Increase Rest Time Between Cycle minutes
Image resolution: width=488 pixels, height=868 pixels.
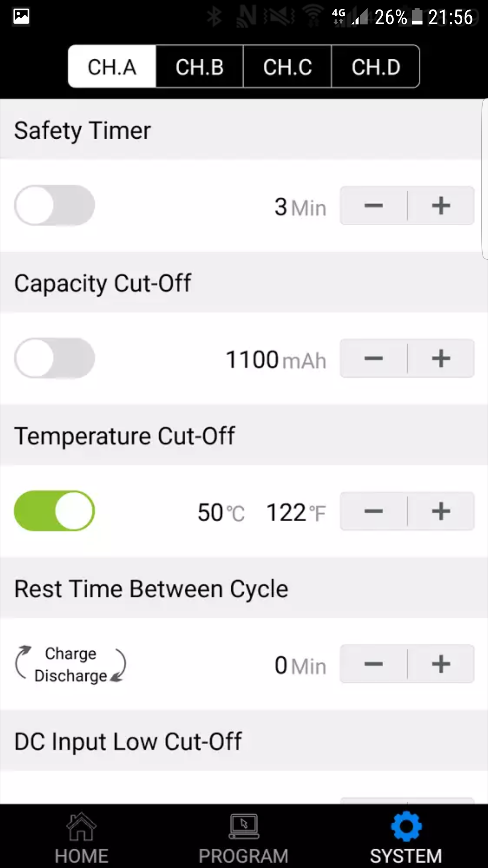click(x=441, y=664)
